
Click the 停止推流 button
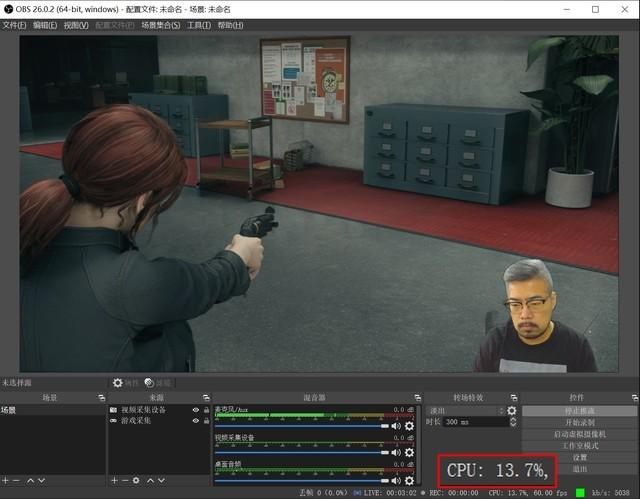(578, 410)
